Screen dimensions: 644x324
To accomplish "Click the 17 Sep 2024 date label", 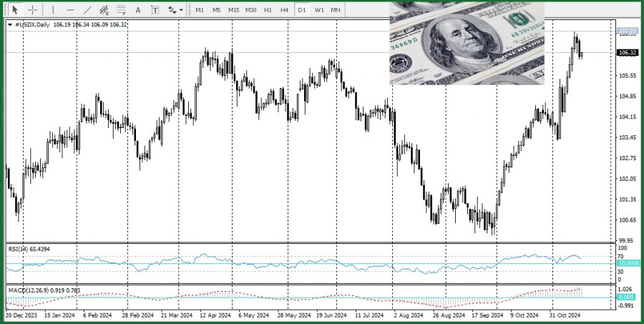I will click(x=487, y=315).
